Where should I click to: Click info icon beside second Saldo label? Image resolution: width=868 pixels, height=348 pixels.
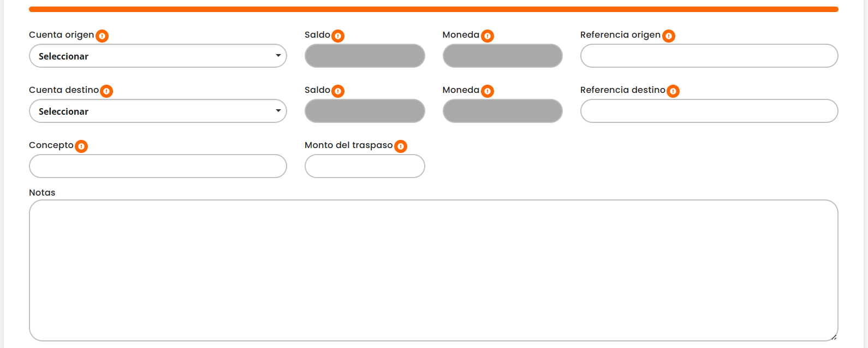338,91
